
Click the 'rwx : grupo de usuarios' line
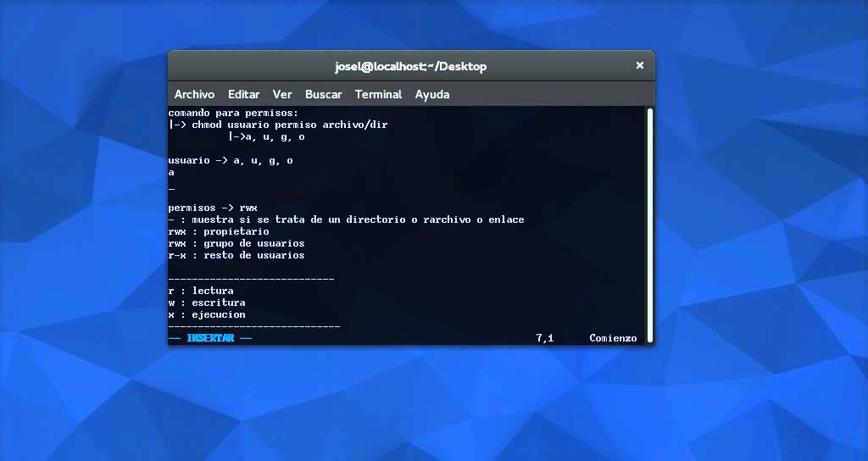click(236, 243)
